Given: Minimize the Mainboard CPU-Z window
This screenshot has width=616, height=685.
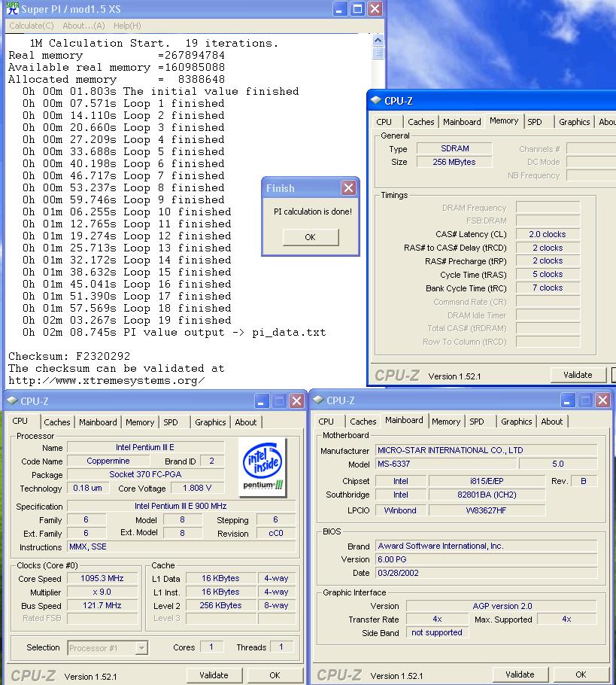Looking at the screenshot, I should (x=568, y=400).
